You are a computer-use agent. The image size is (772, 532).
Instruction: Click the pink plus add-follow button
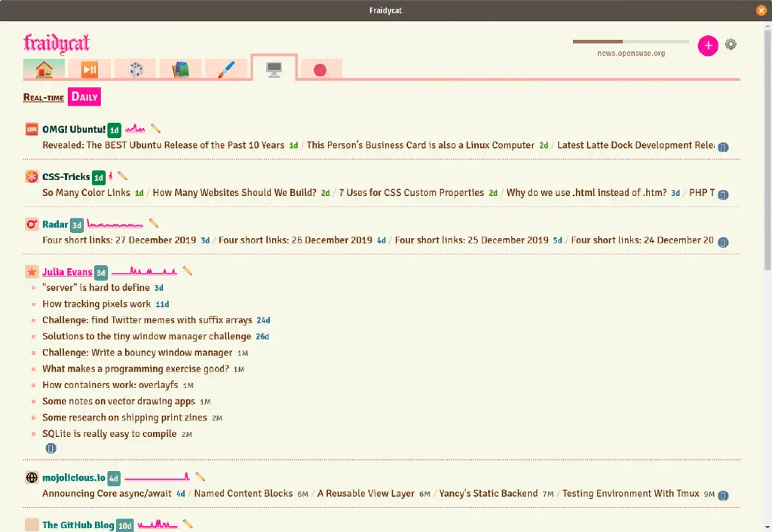[708, 46]
